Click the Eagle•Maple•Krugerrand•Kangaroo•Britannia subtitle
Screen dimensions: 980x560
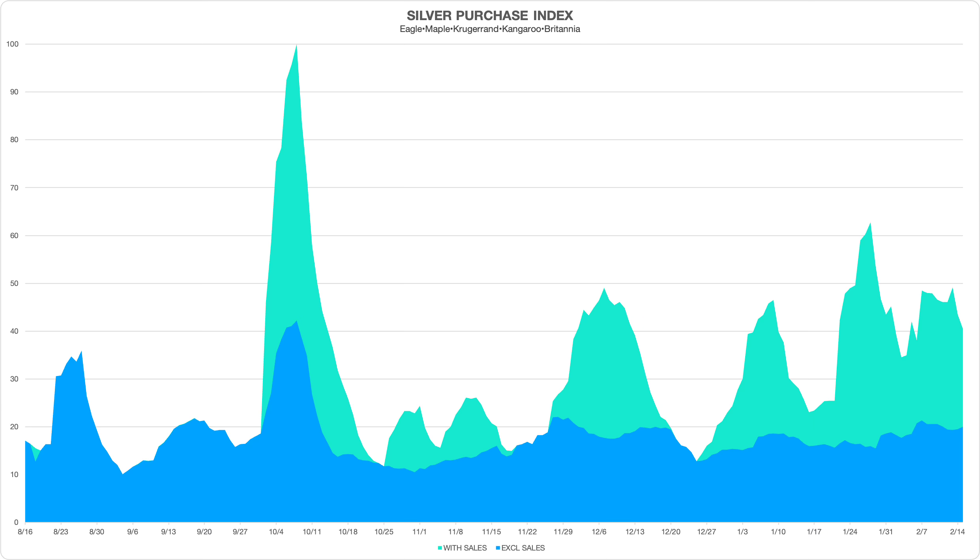[x=490, y=29]
